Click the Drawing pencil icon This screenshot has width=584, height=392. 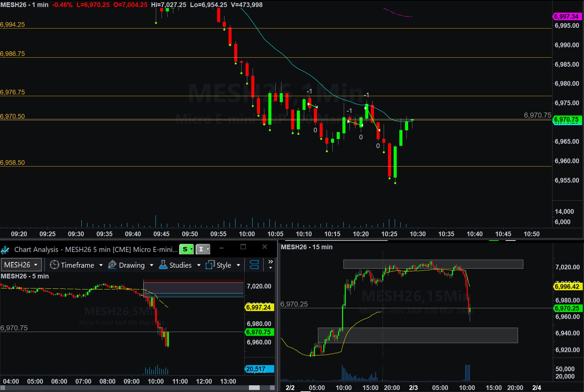click(x=112, y=265)
